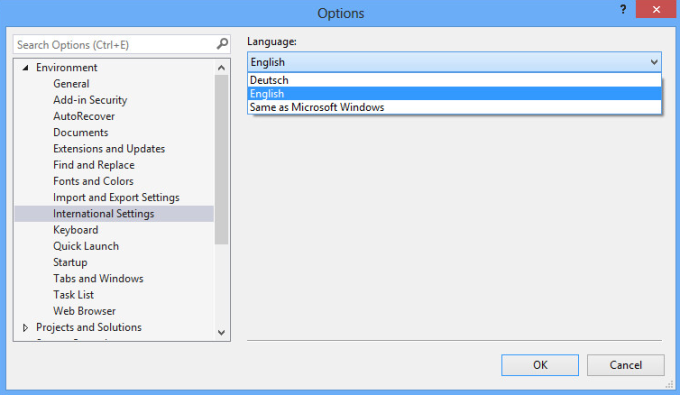
Task: Click the search magnifier icon
Action: pyautogui.click(x=222, y=44)
